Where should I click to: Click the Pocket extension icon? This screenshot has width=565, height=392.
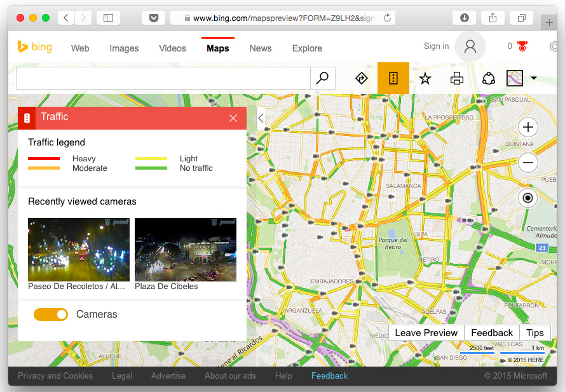click(x=154, y=18)
